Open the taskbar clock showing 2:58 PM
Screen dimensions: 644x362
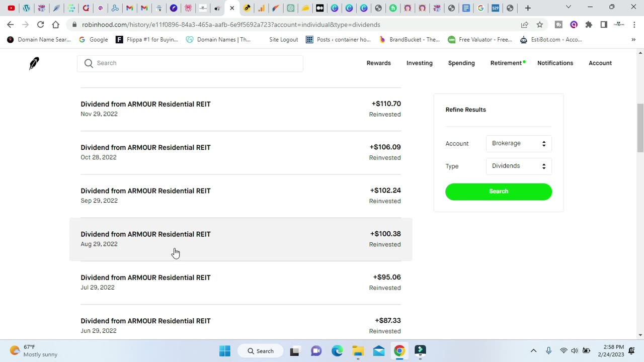point(611,351)
